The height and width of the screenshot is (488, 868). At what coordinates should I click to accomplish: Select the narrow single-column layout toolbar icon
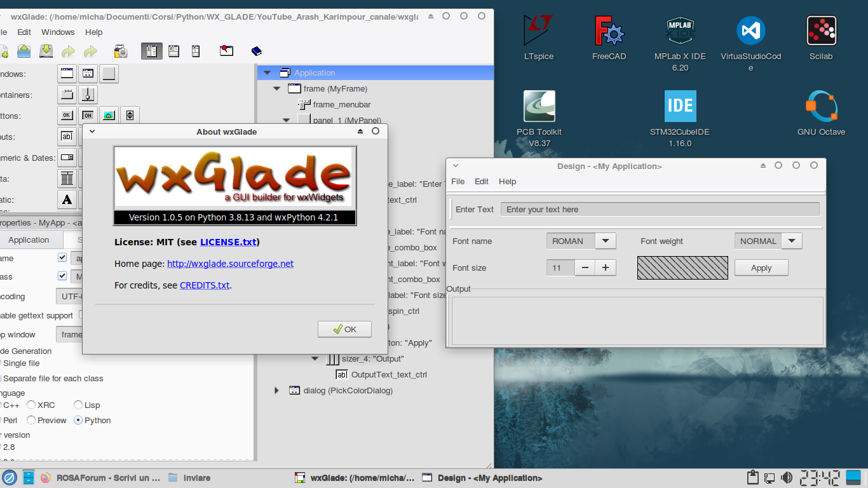click(x=196, y=51)
